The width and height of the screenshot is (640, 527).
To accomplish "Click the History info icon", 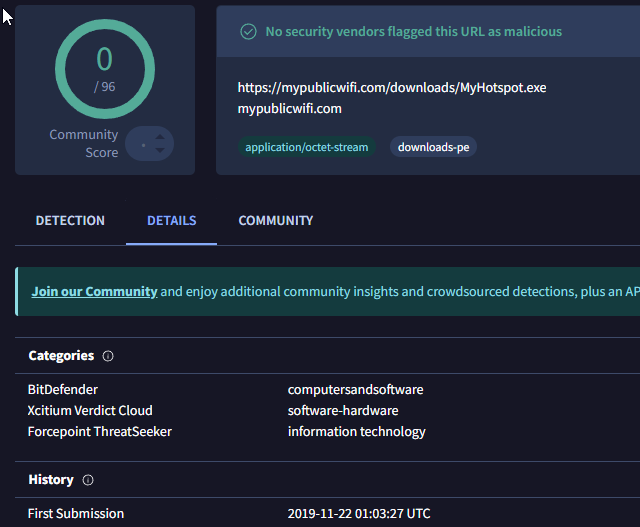I will point(88,480).
